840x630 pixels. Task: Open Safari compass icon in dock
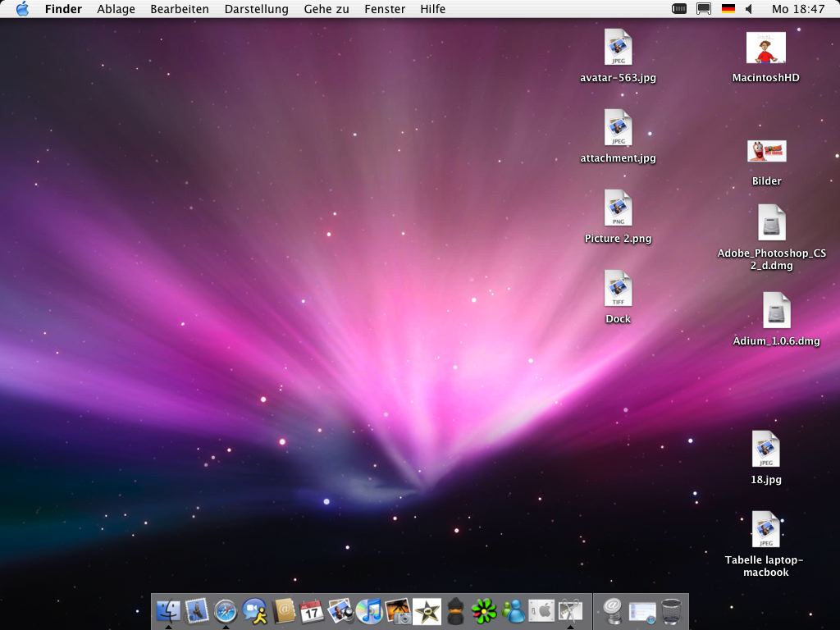226,610
